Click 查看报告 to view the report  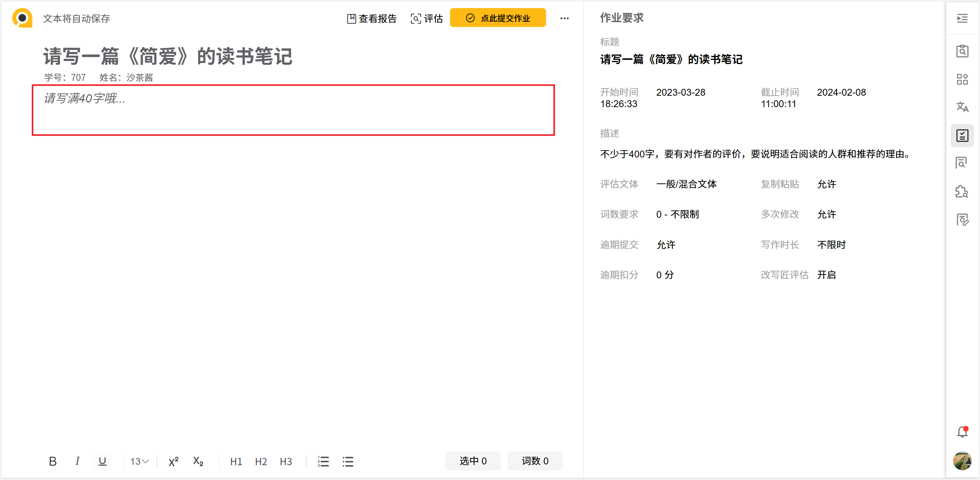tap(372, 18)
